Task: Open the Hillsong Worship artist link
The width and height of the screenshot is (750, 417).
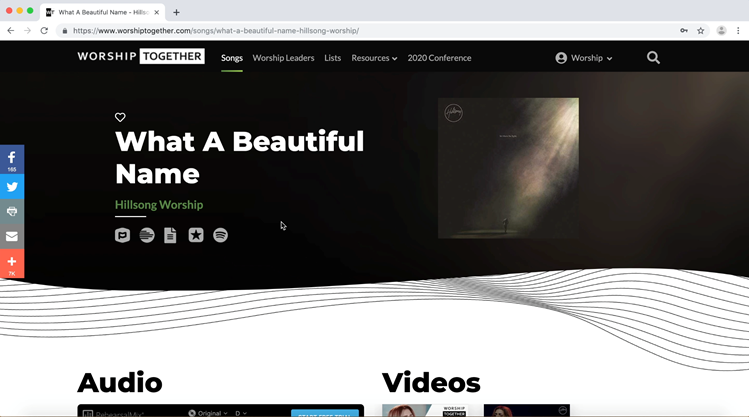Action: pos(159,205)
